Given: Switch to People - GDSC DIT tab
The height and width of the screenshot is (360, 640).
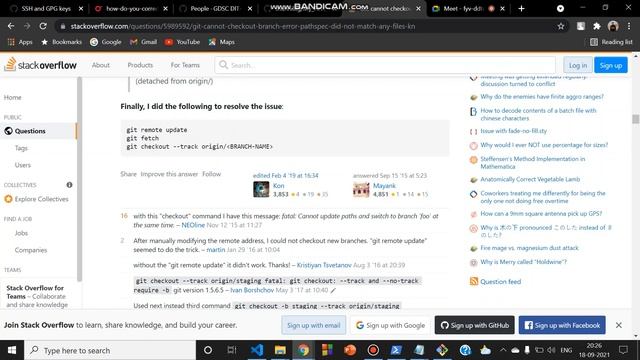Looking at the screenshot, I should [214, 8].
